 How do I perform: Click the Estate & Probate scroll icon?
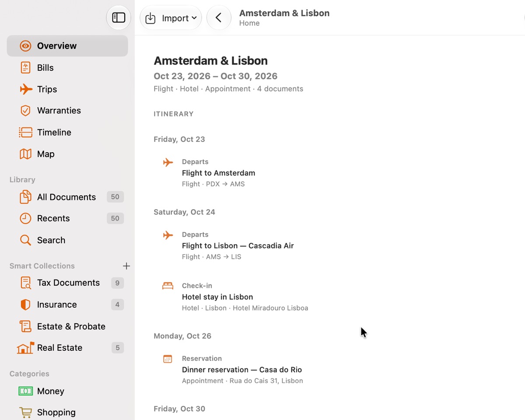coord(26,326)
